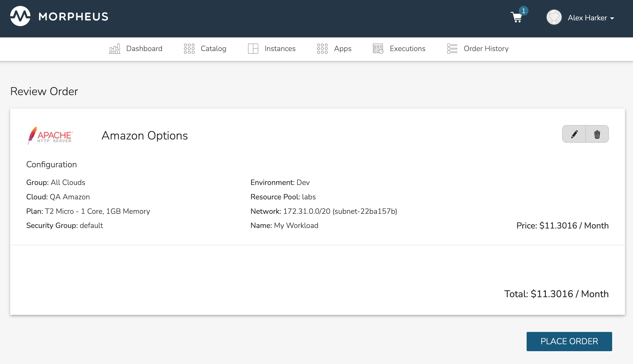Click the user profile icon
Screen dimensions: 633x364
pos(554,17)
